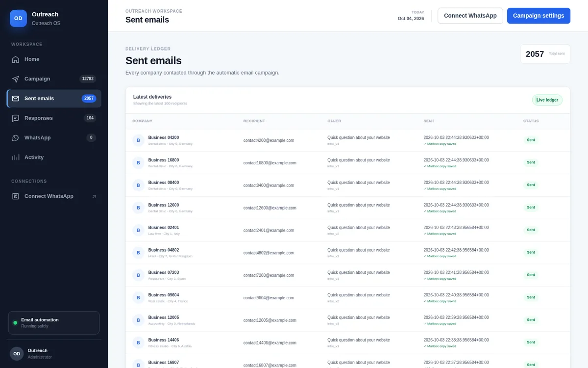Image resolution: width=588 pixels, height=368 pixels.
Task: Click the B avatar for Business 07203
Action: pos(138,275)
